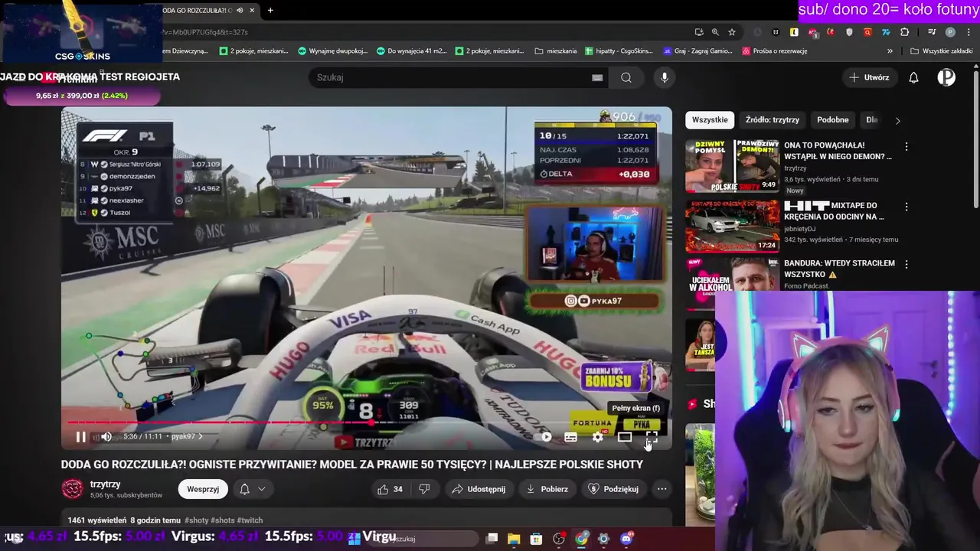980x551 pixels.
Task: Open Discord from the taskbar
Action: tap(627, 539)
